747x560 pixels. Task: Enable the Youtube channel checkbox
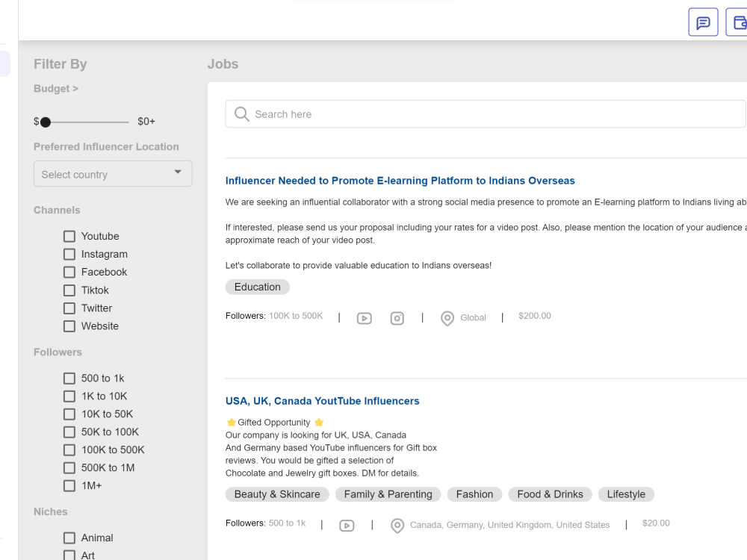click(x=69, y=236)
